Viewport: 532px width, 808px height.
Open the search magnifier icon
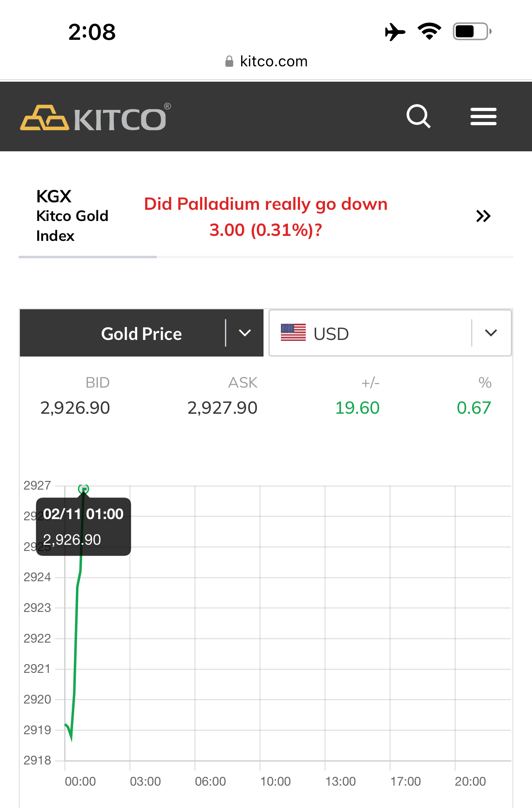pos(418,116)
